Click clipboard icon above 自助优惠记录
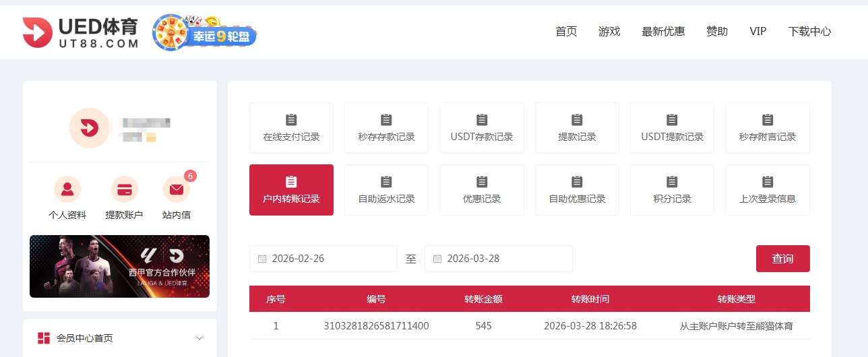The height and width of the screenshot is (357, 868). click(577, 181)
